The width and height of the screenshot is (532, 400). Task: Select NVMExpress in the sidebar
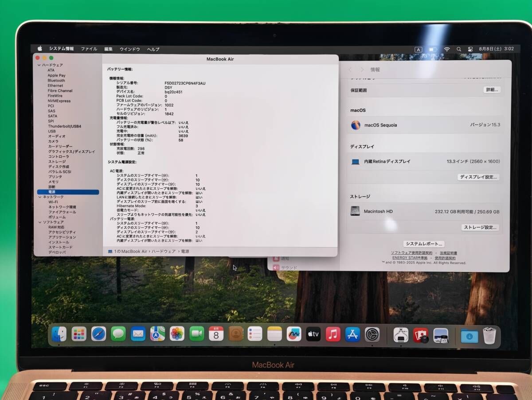(59, 101)
